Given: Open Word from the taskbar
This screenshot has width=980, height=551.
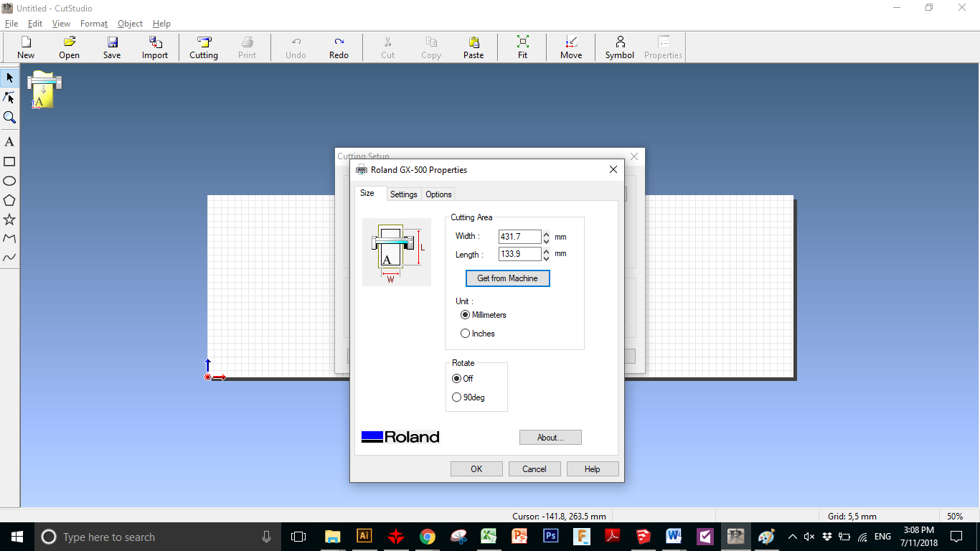Looking at the screenshot, I should click(x=674, y=537).
